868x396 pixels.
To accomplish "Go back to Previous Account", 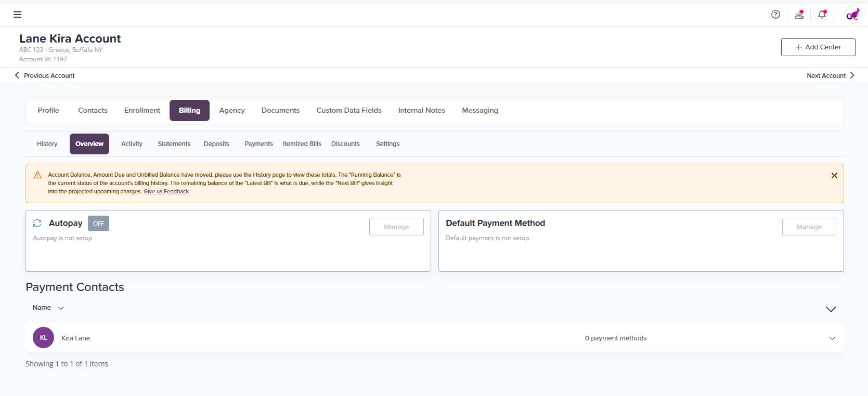I will 45,76.
